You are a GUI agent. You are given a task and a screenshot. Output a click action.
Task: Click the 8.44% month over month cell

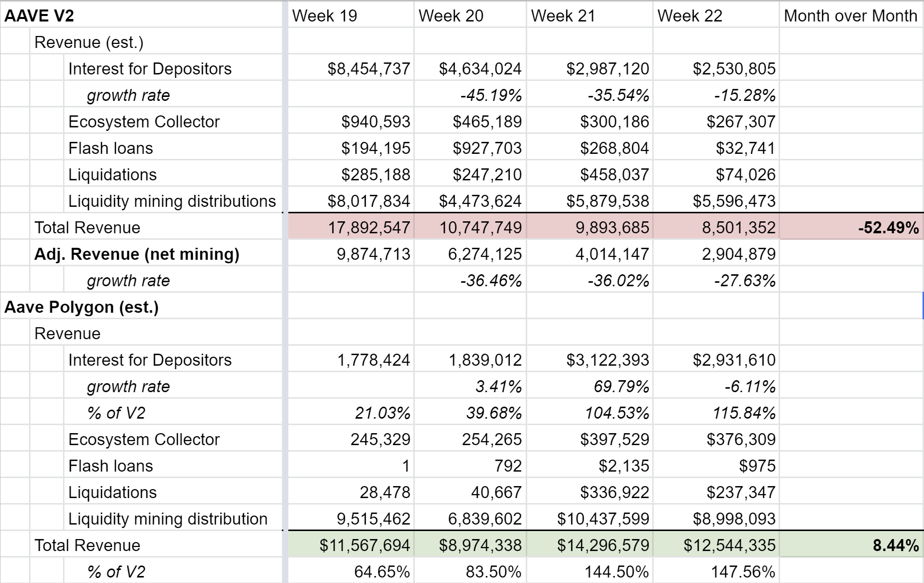851,545
